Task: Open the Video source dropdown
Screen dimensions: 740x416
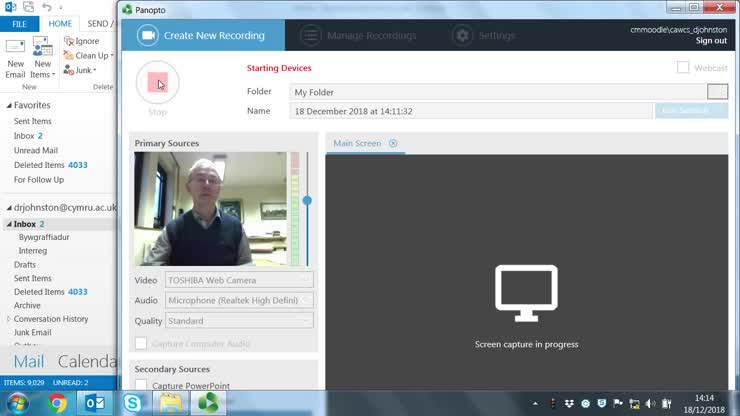Action: click(239, 281)
